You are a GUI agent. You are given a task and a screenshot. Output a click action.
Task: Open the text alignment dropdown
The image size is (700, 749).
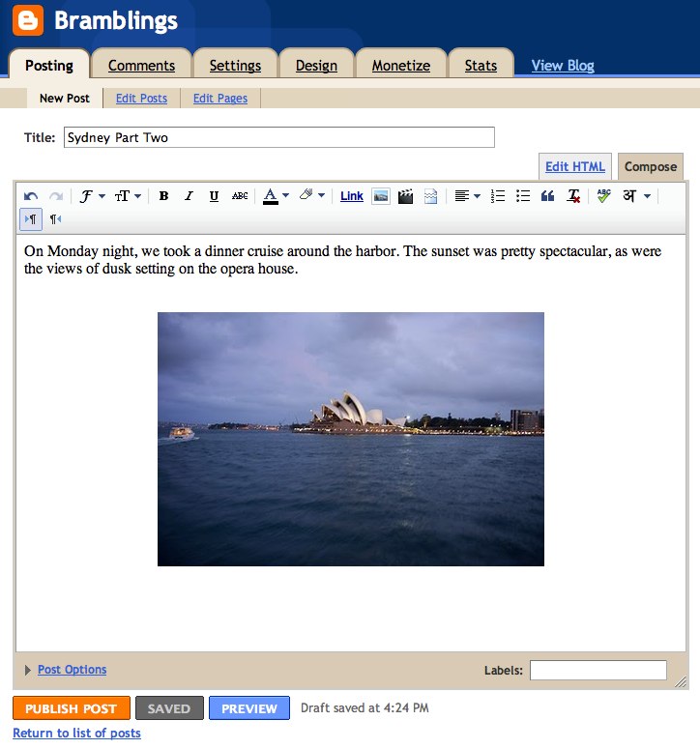pos(467,196)
